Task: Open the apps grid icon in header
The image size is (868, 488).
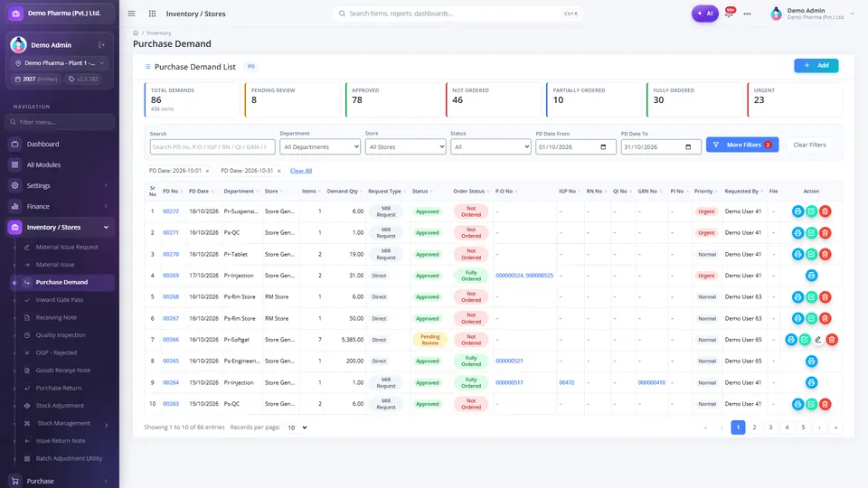Action: 152,14
